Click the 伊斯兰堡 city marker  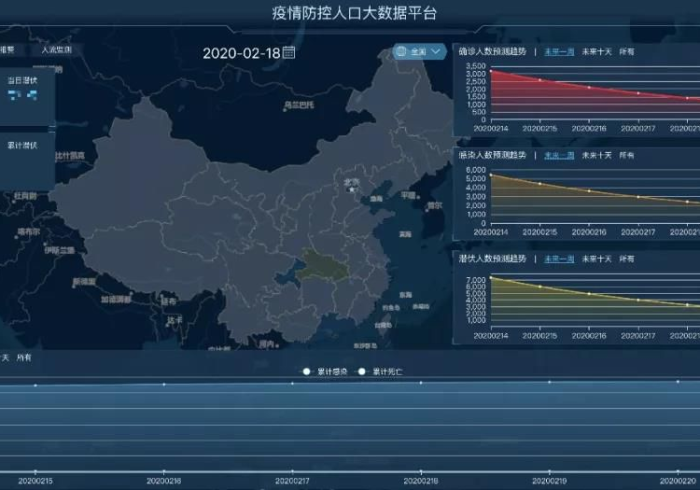pyautogui.click(x=45, y=245)
